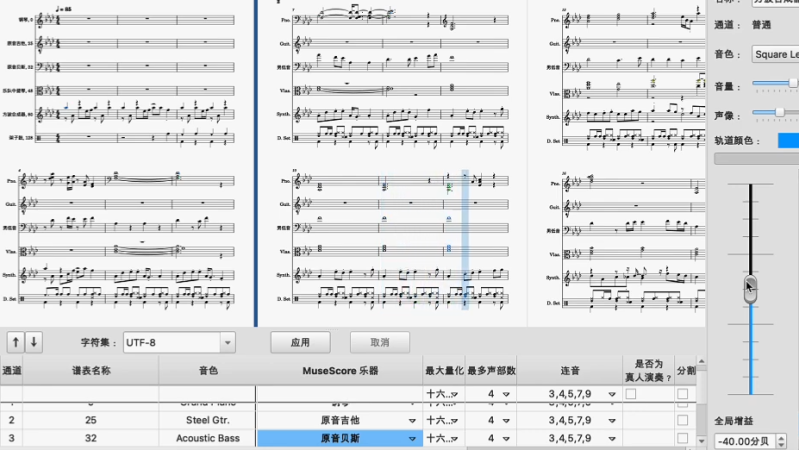The image size is (799, 450).
Task: Click the move-up arrow button
Action: click(16, 342)
